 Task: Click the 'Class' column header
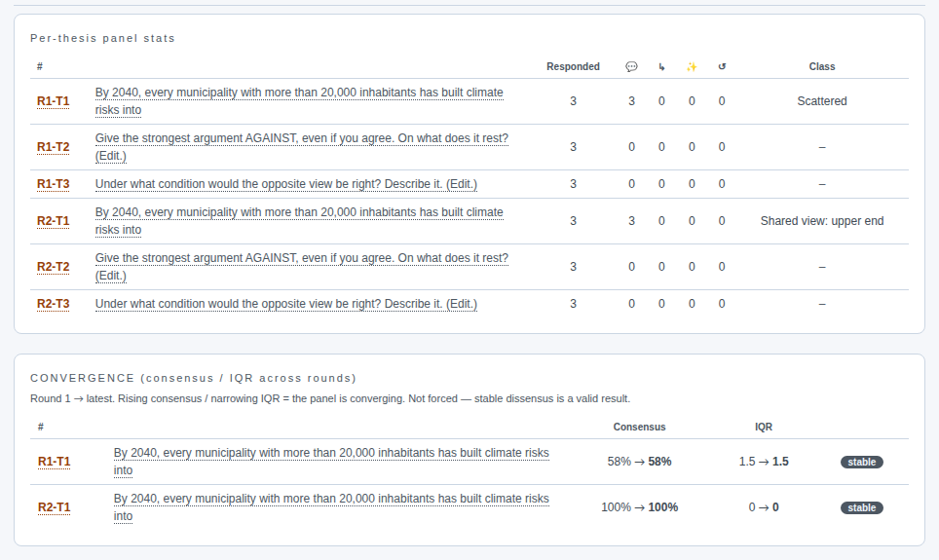[822, 66]
